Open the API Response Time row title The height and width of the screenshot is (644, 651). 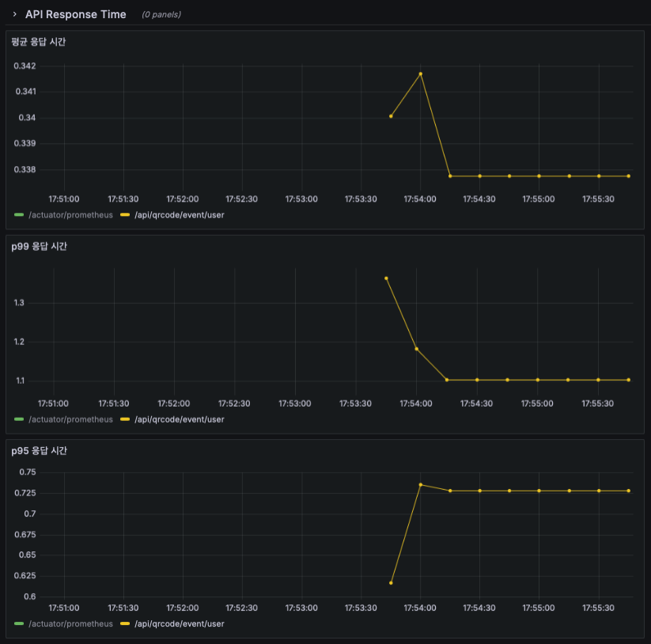point(76,14)
